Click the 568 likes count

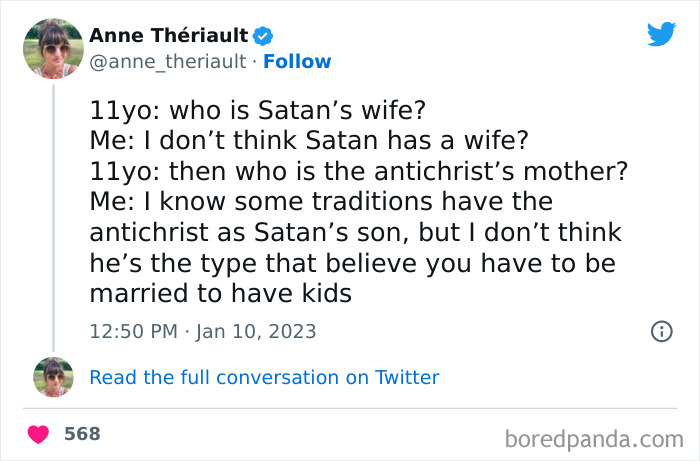pyautogui.click(x=82, y=435)
